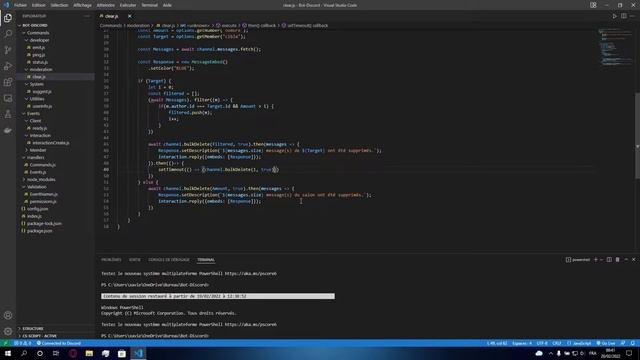This screenshot has width=640, height=360.
Task: Select the clear.js editor tab
Action: [x=111, y=16]
